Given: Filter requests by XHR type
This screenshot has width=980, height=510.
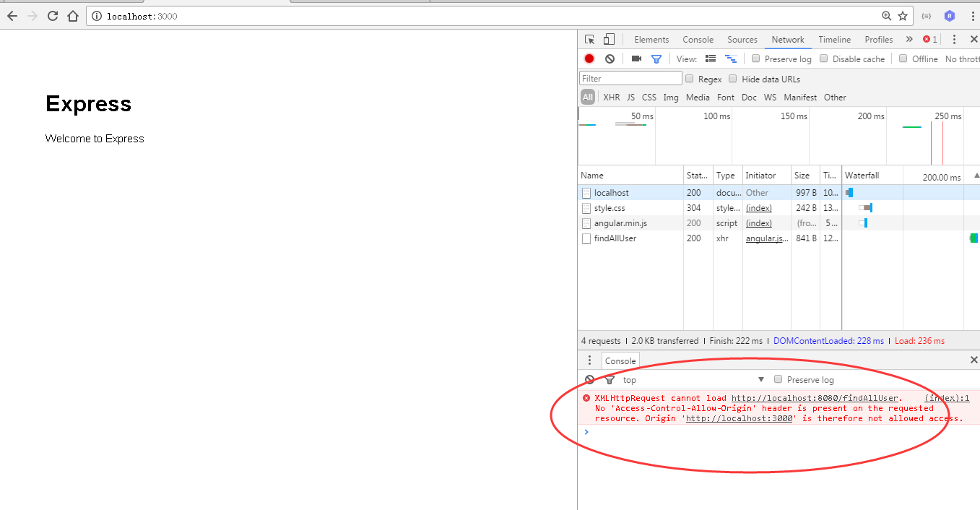Looking at the screenshot, I should 612,98.
